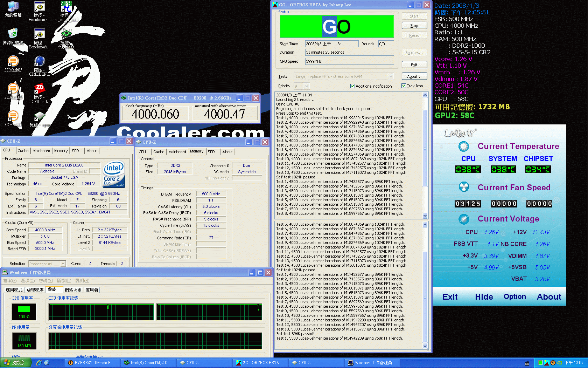588x368 pixels.
Task: Select the CINEBENCH shortcut on the desktop
Action: (40, 66)
